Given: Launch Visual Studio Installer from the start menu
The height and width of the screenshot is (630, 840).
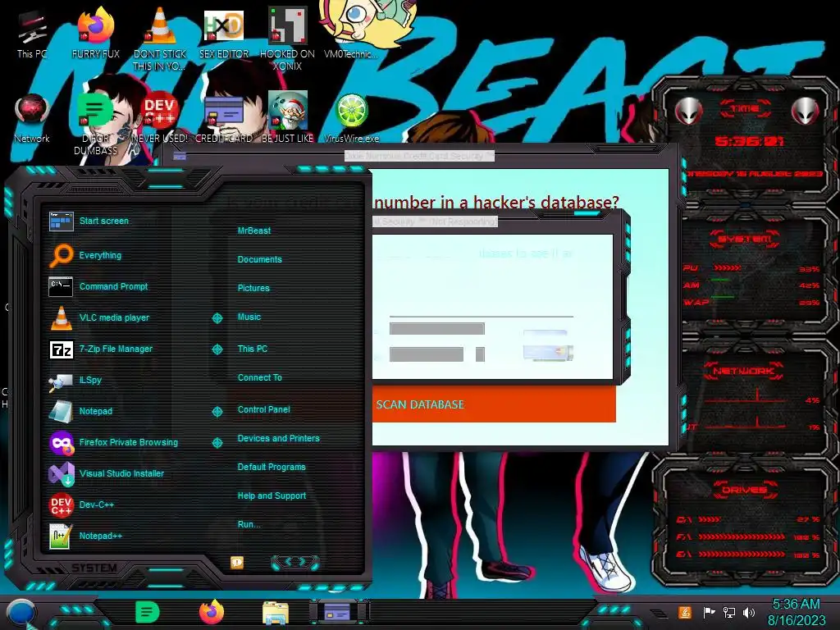Looking at the screenshot, I should (x=106, y=473).
